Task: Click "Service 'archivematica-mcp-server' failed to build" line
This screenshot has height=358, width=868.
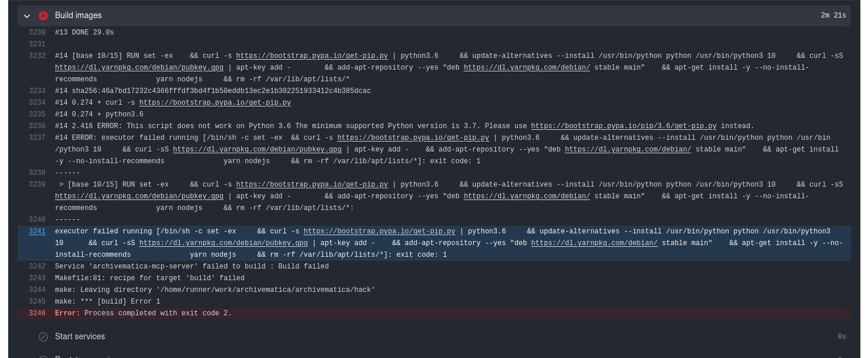Action: pos(192,267)
